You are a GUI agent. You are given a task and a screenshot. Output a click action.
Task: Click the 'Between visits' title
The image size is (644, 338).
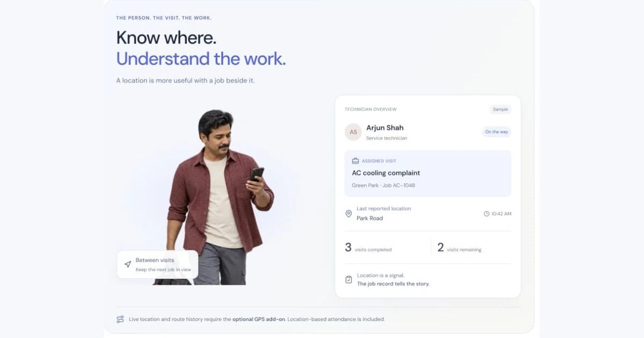click(x=155, y=260)
